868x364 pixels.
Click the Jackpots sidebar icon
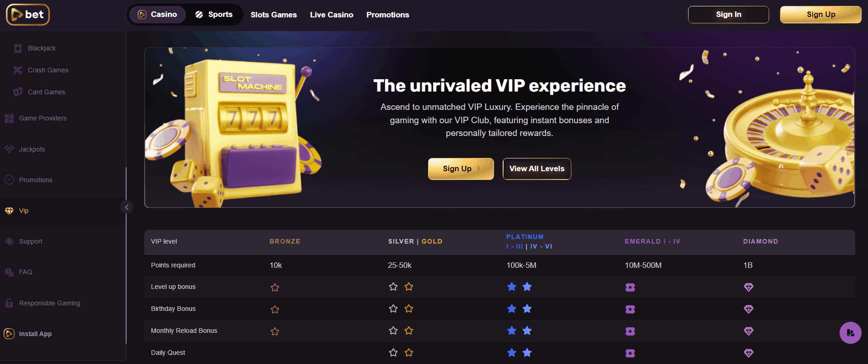(x=9, y=149)
